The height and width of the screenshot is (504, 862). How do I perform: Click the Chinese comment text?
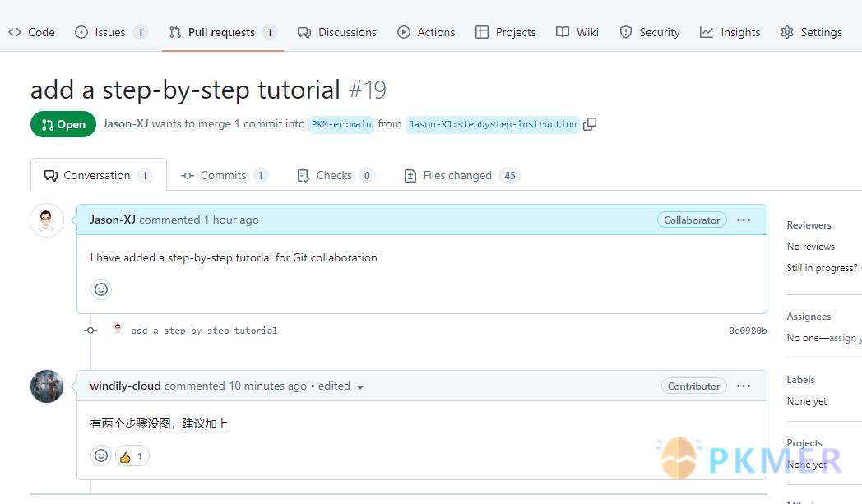pyautogui.click(x=159, y=423)
